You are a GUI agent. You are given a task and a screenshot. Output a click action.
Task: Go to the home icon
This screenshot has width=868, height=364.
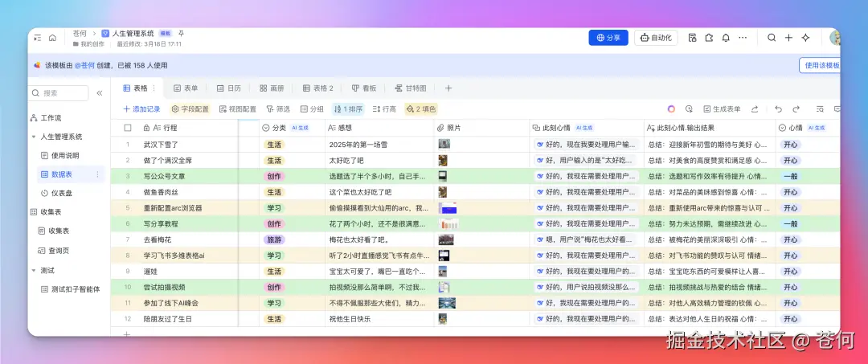point(52,38)
